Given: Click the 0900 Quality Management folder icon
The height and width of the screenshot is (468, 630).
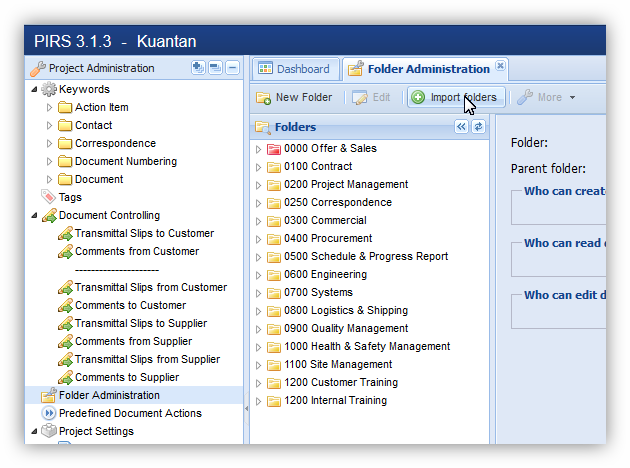Looking at the screenshot, I should click(274, 329).
